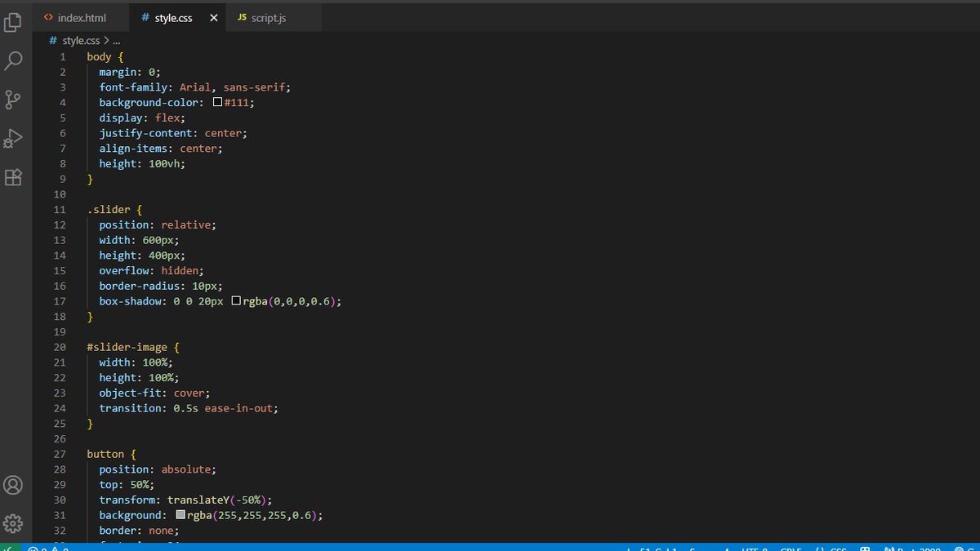Click the '.slider {' selector line
Viewport: 980px width, 551px height.
115,210
